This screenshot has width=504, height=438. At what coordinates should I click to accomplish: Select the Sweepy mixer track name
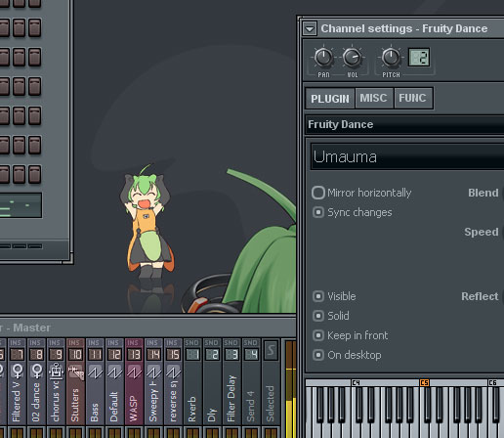click(153, 402)
